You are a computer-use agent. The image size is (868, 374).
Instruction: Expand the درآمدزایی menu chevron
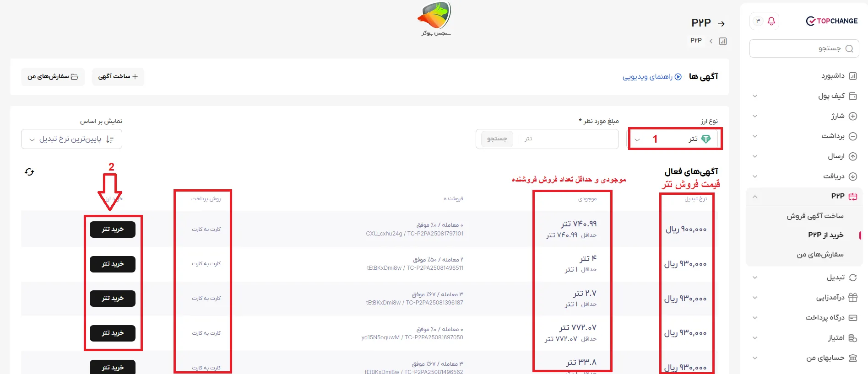pos(755,298)
